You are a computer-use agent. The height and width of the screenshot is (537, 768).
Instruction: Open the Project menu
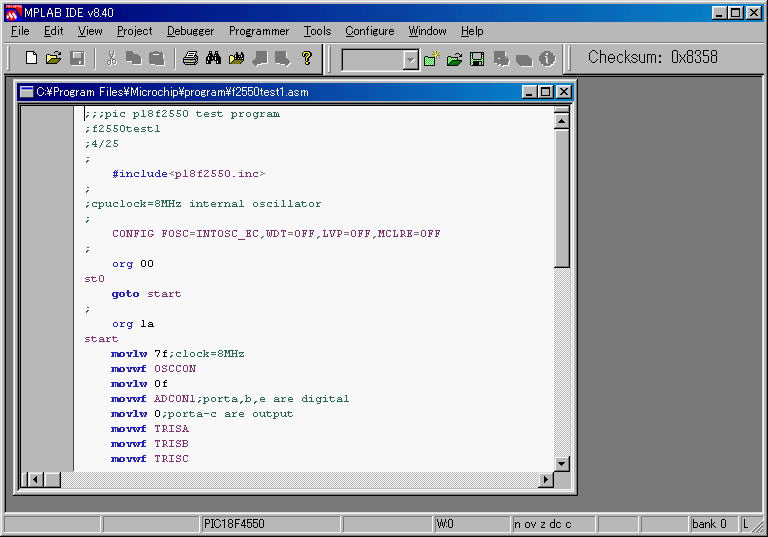134,31
